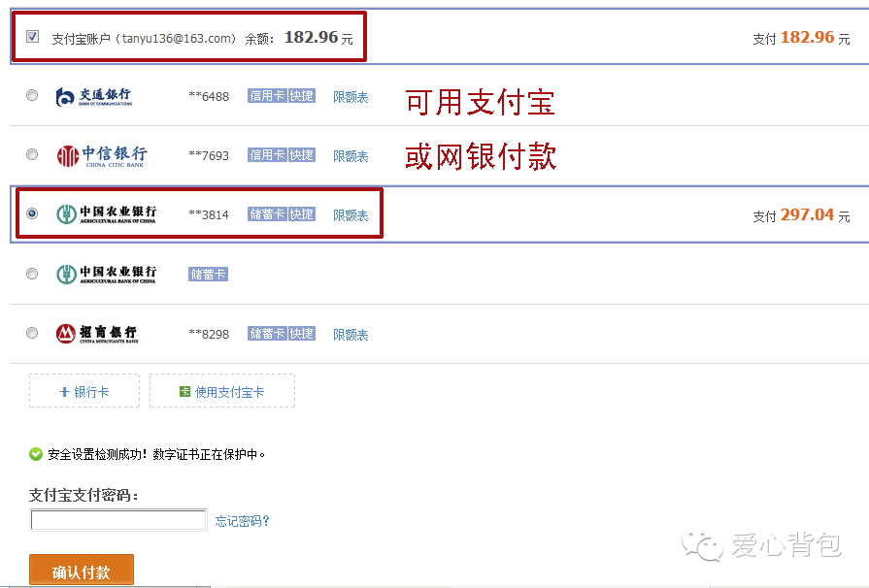This screenshot has height=588, width=869.
Task: Click the 支付宝支付密码 label
Action: (x=84, y=495)
